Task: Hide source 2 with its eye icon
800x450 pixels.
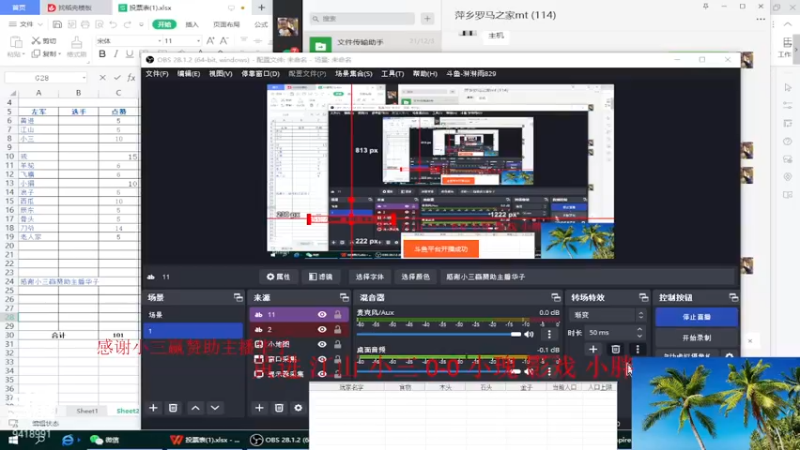Action: click(322, 330)
